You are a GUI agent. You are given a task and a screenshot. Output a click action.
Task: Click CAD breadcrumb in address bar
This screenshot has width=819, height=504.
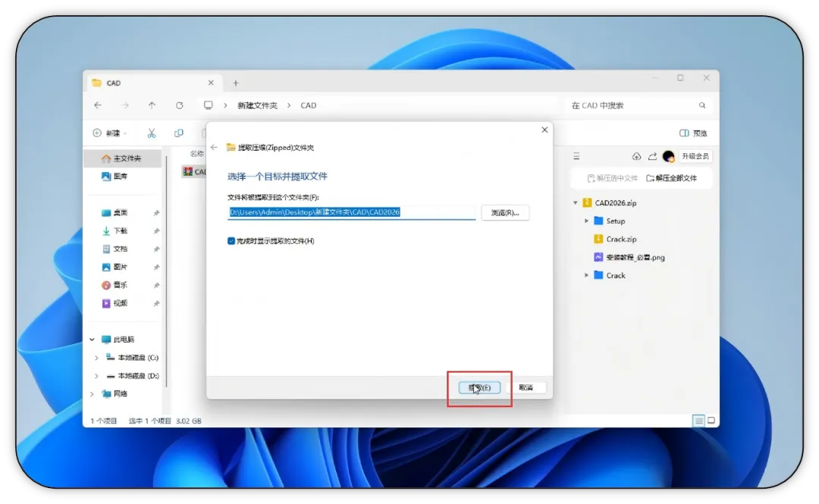pyautogui.click(x=308, y=105)
